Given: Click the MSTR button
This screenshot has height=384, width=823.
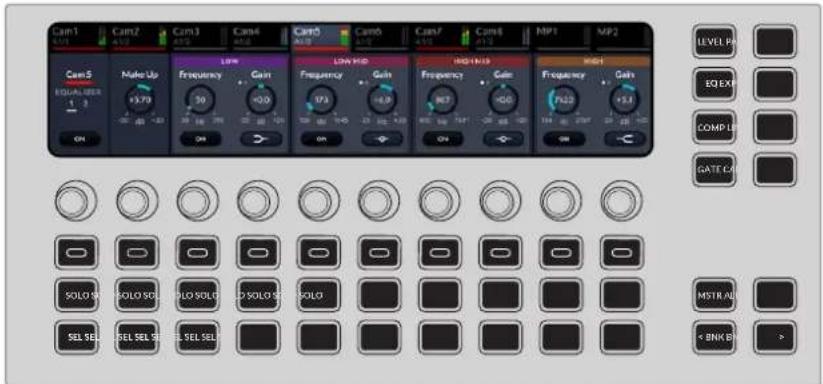Looking at the screenshot, I should pyautogui.click(x=714, y=295).
